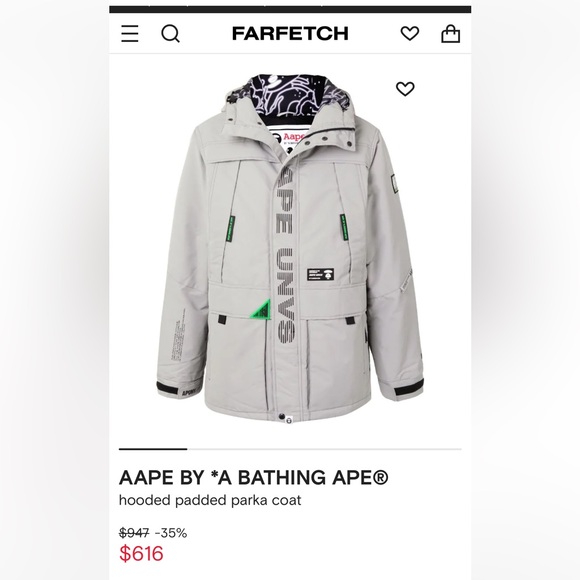Click the Aape neck label inside collar

[x=289, y=138]
